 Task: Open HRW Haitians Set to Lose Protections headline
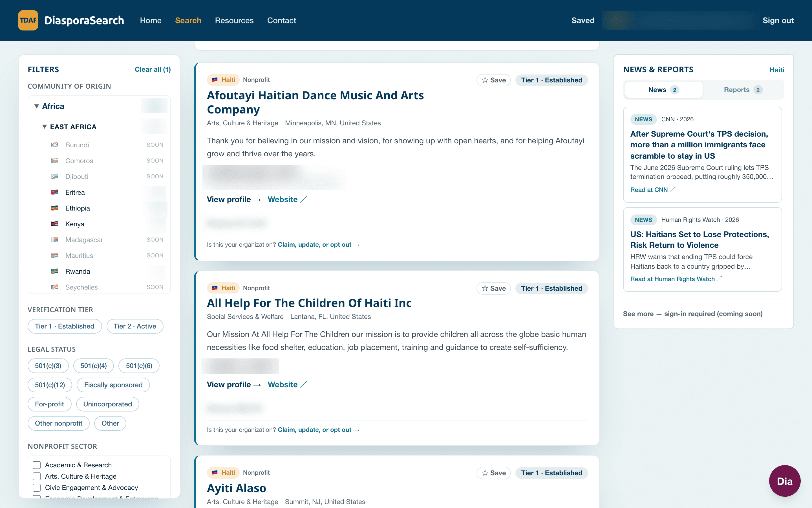(x=700, y=240)
